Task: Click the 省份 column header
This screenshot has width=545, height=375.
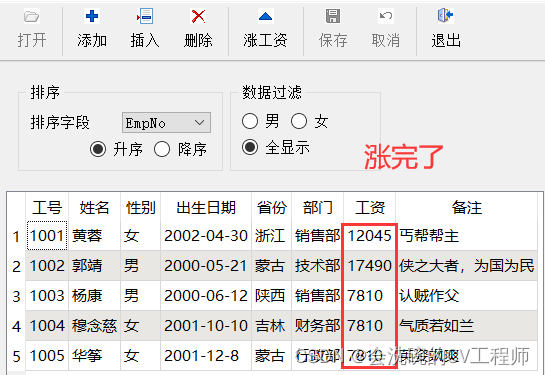Action: (271, 207)
